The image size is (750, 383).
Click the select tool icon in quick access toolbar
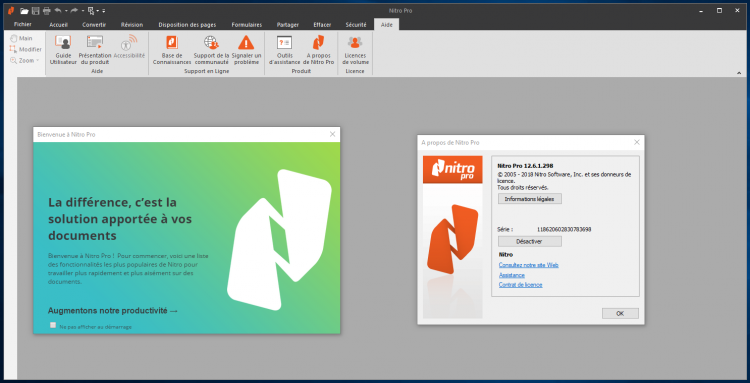pyautogui.click(x=90, y=11)
